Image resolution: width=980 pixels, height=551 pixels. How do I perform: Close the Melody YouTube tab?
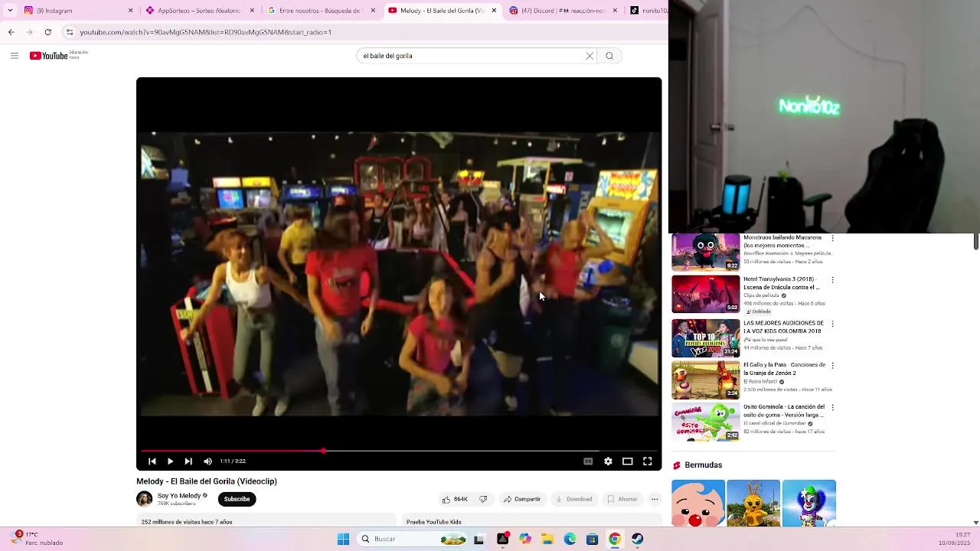tap(494, 11)
